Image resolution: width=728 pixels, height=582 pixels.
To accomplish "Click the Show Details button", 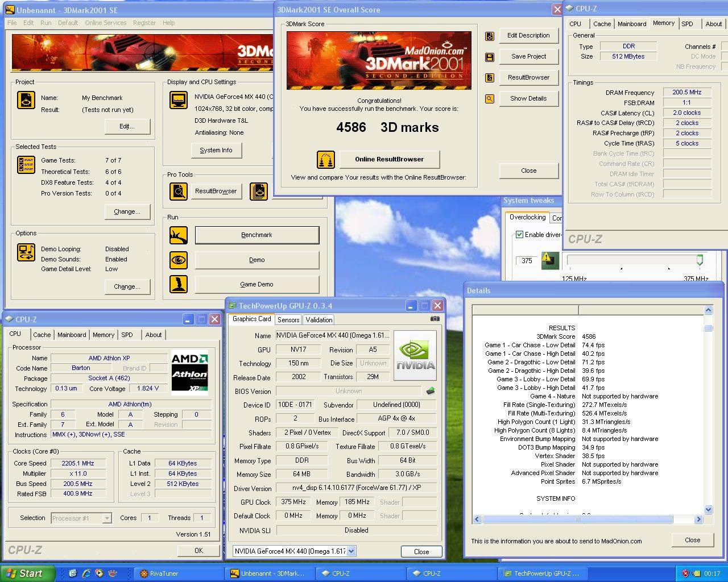I will pos(528,99).
